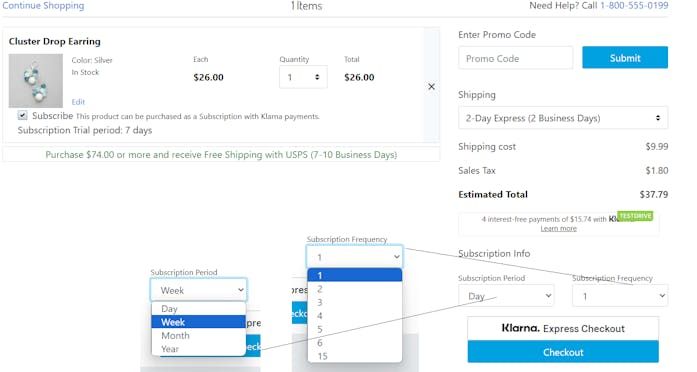697x372 pixels.
Task: Toggle the Subscribe checkbox
Action: pos(22,116)
